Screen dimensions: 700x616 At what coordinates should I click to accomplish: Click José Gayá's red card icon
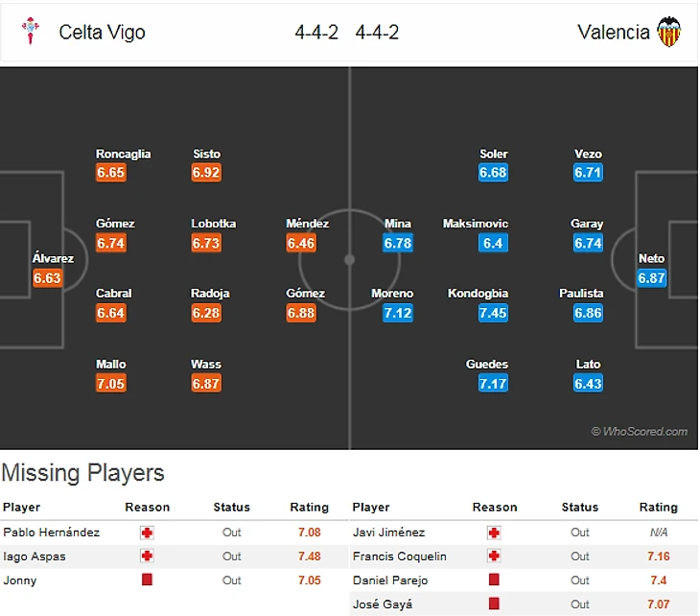[x=494, y=604]
